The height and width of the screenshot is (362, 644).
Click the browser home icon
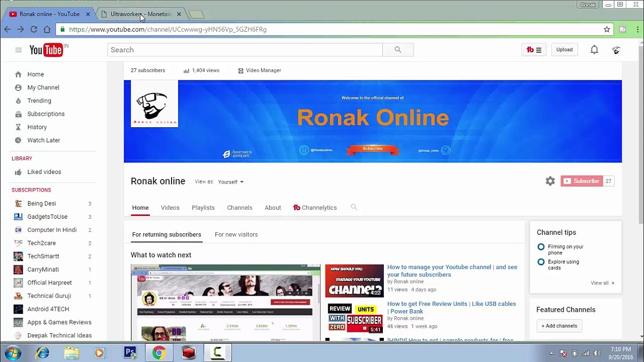[x=47, y=29]
